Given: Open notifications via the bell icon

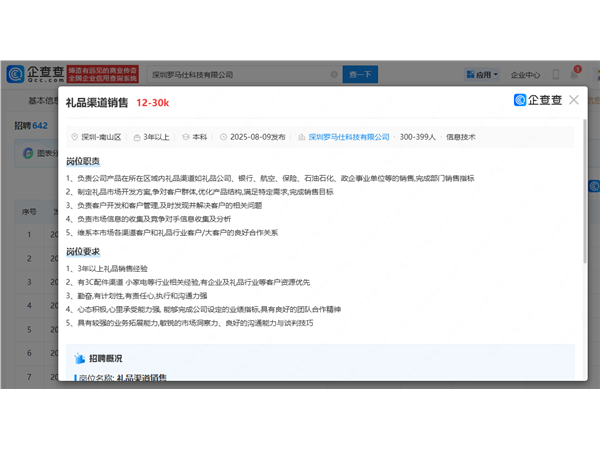Looking at the screenshot, I should click(575, 73).
